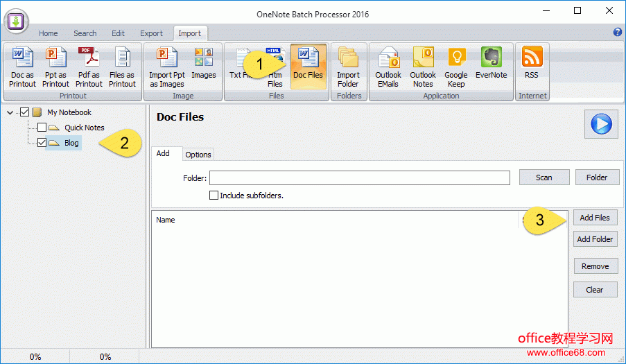Select the Quick Notes tree label

tap(85, 128)
